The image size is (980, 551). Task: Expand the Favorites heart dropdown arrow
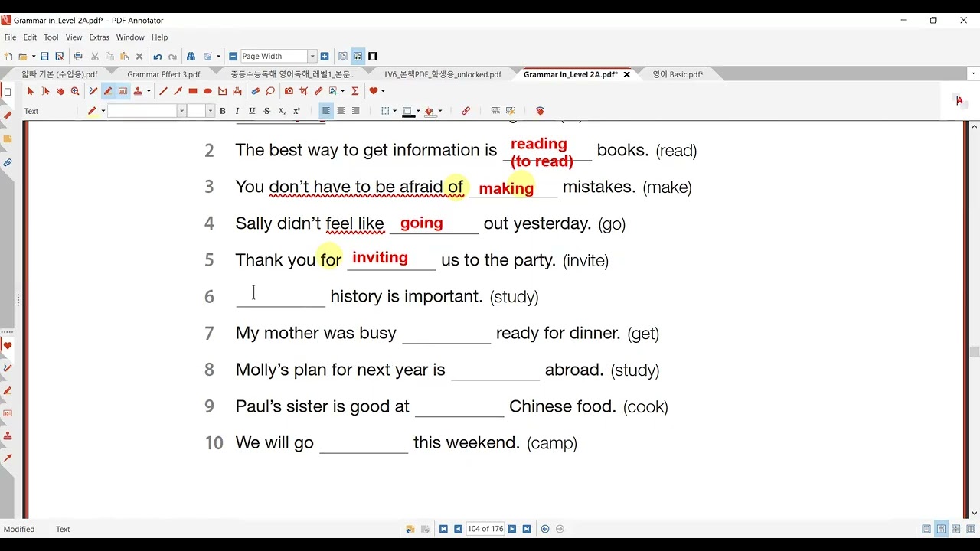383,91
